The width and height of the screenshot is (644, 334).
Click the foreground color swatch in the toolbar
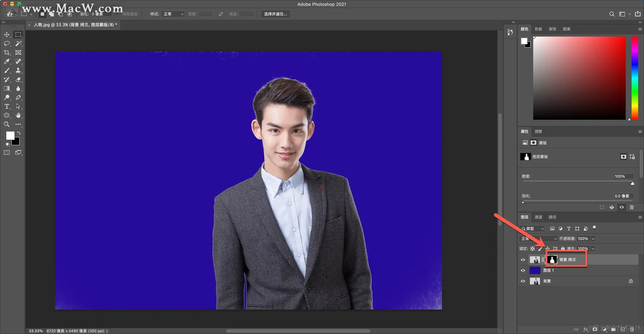click(x=10, y=135)
